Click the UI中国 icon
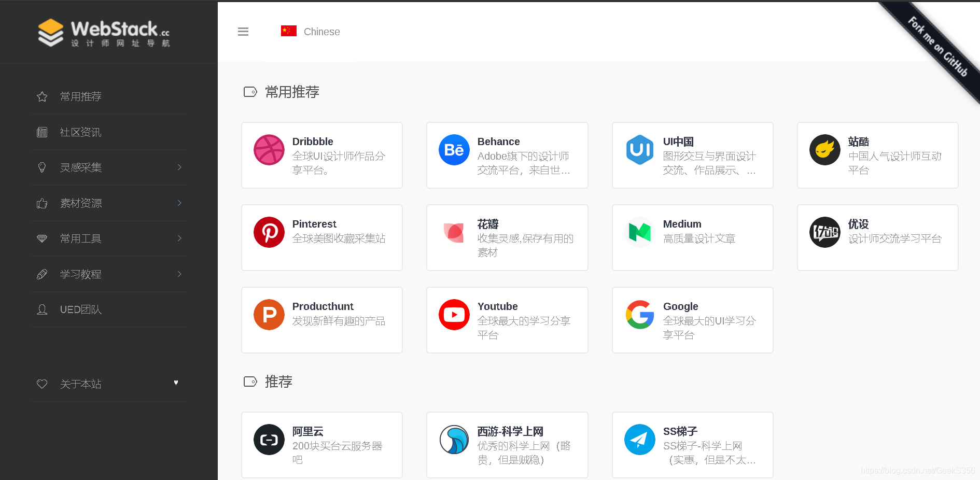The height and width of the screenshot is (480, 980). coord(640,150)
